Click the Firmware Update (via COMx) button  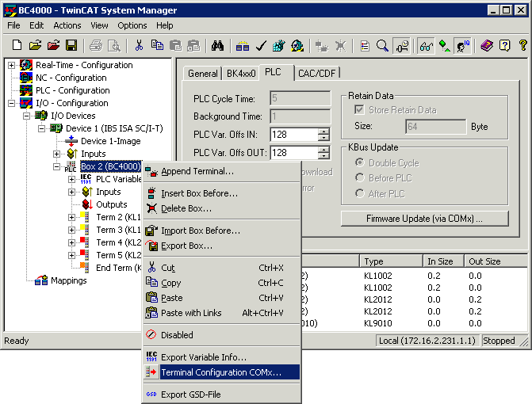[424, 219]
